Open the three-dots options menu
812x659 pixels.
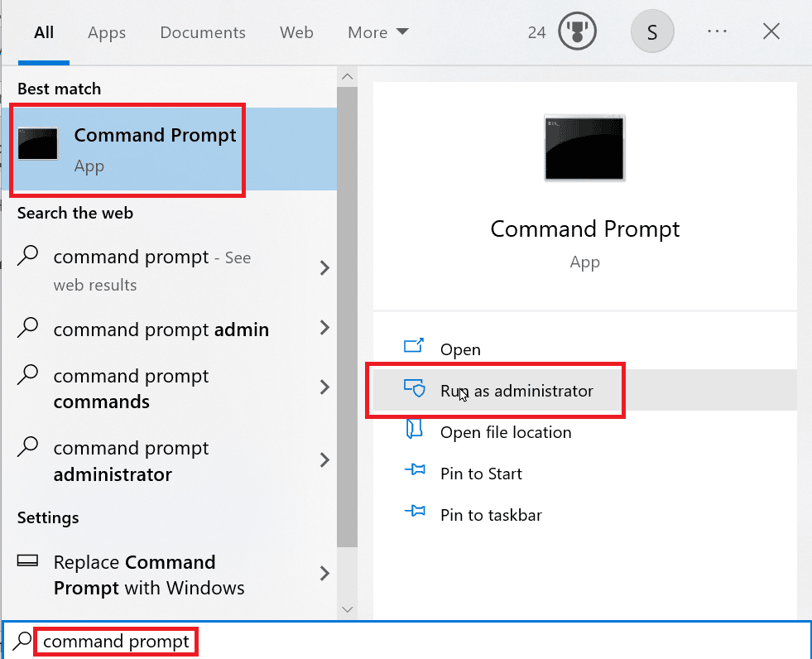tap(717, 31)
